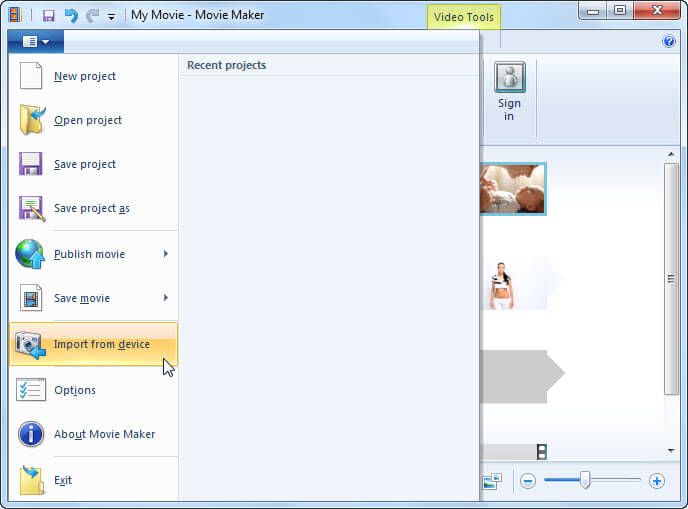Screen dimensions: 688x509
Task: Adjust the zoom time scale slider handle
Action: [x=584, y=480]
